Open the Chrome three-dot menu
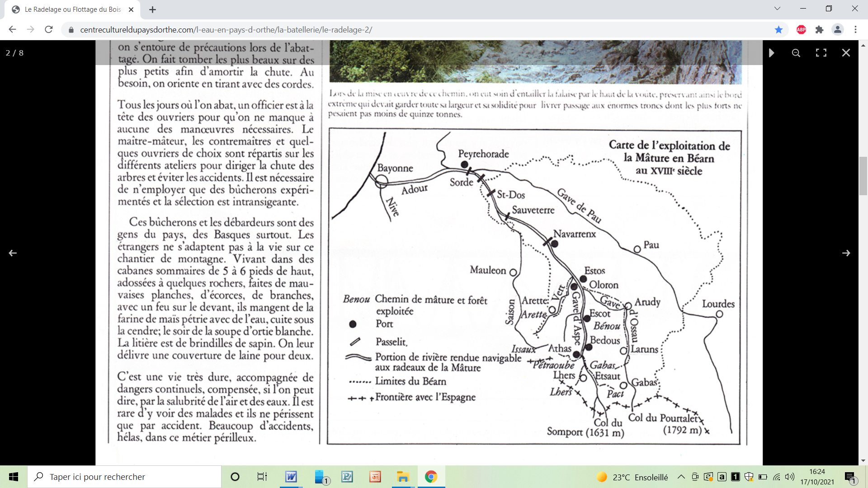Viewport: 868px width, 488px height. pyautogui.click(x=855, y=30)
